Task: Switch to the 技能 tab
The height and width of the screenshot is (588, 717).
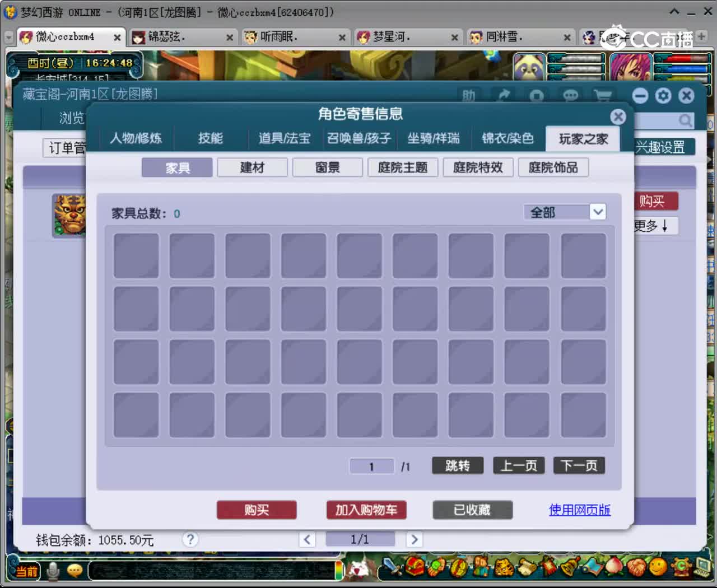Action: [211, 138]
